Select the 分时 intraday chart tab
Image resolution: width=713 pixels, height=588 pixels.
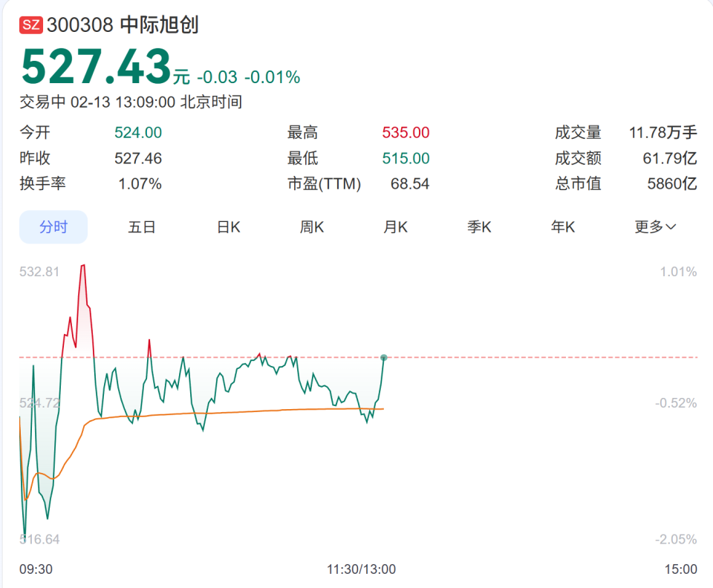click(x=53, y=227)
